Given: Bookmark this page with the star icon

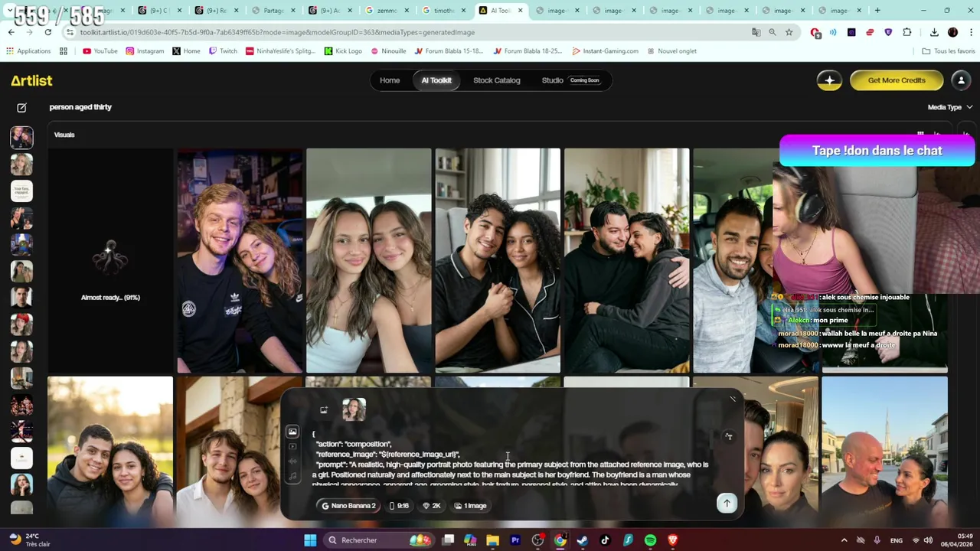Looking at the screenshot, I should point(789,32).
